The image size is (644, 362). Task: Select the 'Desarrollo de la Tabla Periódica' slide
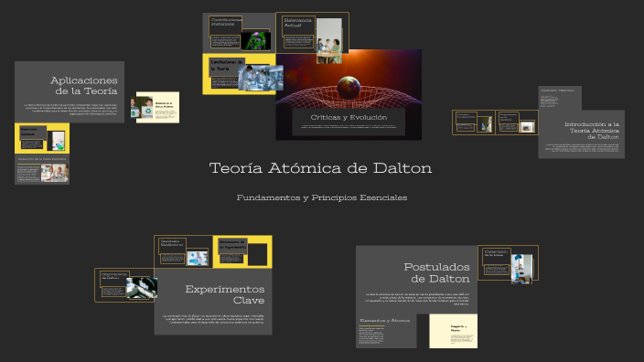click(x=42, y=169)
